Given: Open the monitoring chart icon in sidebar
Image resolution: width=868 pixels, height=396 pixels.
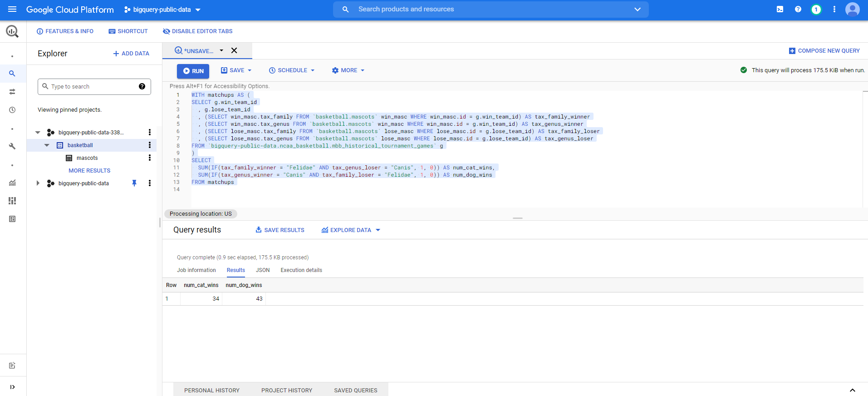Looking at the screenshot, I should pyautogui.click(x=12, y=183).
